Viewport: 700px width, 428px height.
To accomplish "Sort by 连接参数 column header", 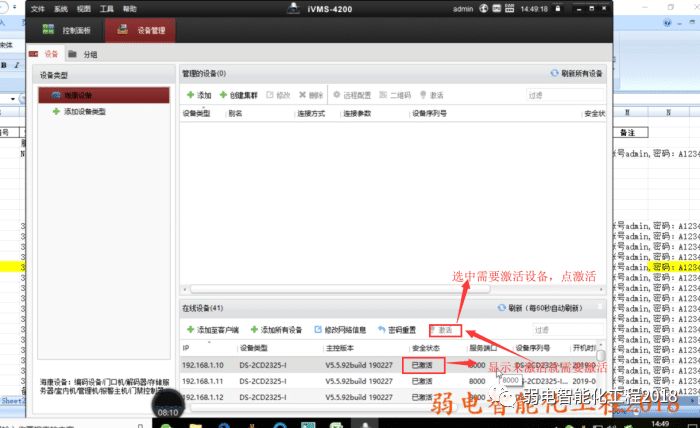I will tap(357, 113).
